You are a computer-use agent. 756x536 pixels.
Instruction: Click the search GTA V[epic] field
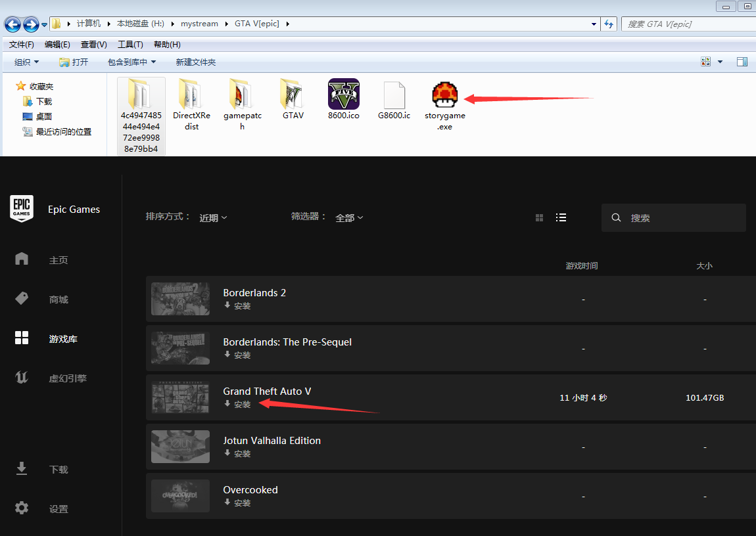690,24
